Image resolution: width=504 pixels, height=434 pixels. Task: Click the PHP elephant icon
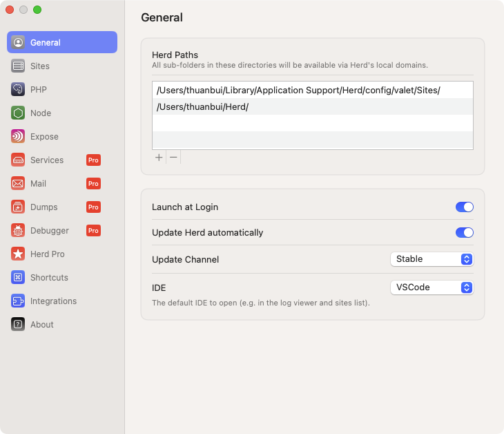(x=18, y=90)
